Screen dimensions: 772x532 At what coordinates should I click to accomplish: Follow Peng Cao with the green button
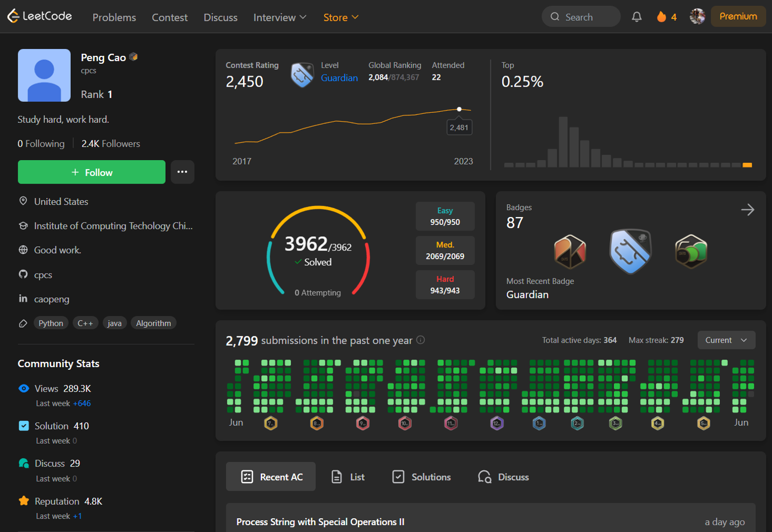coord(92,172)
